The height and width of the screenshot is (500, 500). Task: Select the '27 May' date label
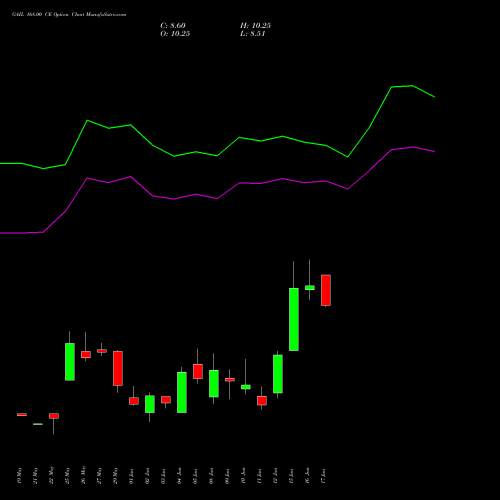(x=99, y=476)
